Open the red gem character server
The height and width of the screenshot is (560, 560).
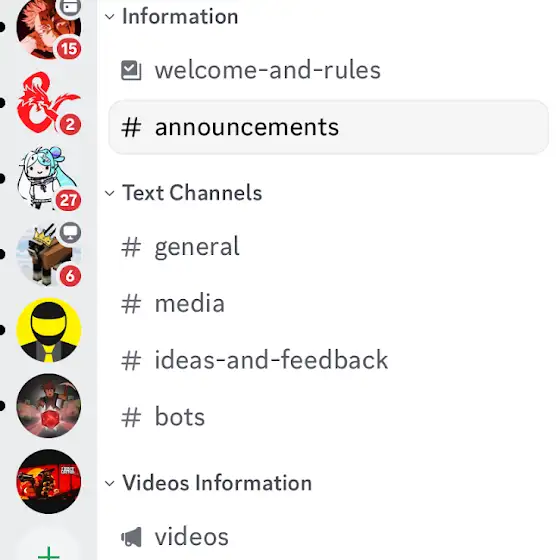[49, 406]
